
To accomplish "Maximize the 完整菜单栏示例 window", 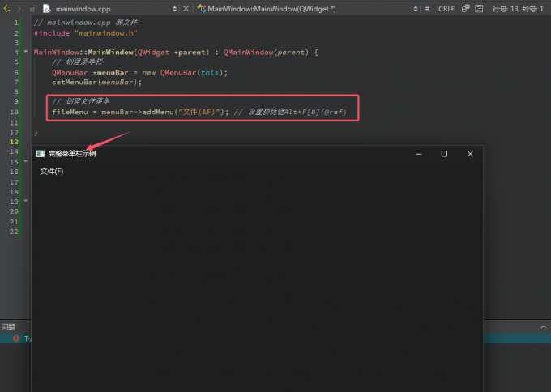I will pyautogui.click(x=444, y=154).
